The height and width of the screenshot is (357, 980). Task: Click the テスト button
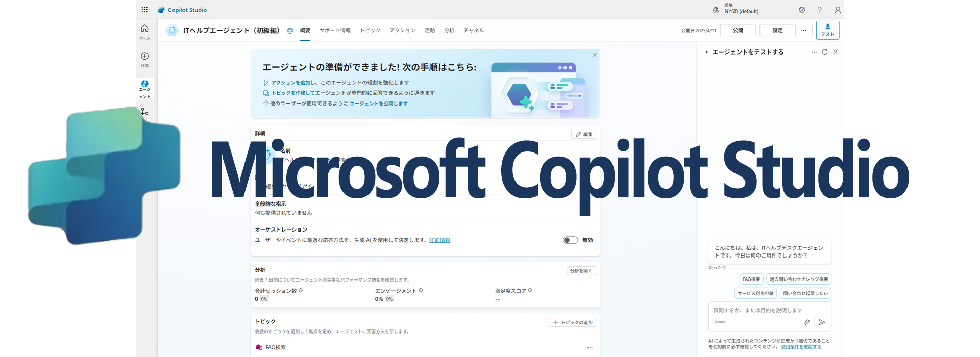point(827,30)
